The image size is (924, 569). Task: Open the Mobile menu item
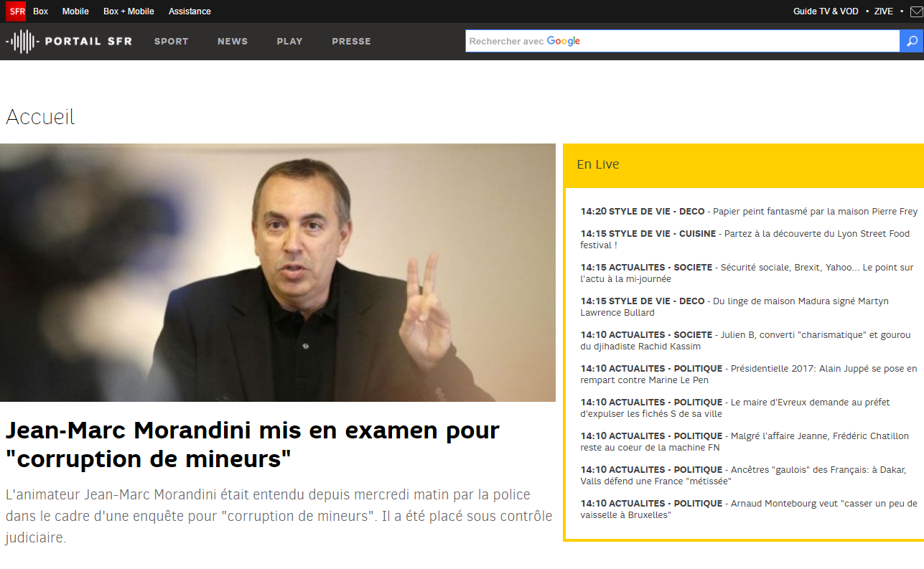point(75,11)
